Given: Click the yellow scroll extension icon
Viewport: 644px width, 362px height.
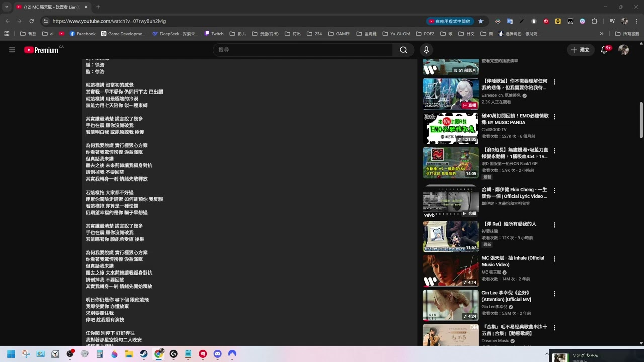Looking at the screenshot, I should pyautogui.click(x=558, y=21).
